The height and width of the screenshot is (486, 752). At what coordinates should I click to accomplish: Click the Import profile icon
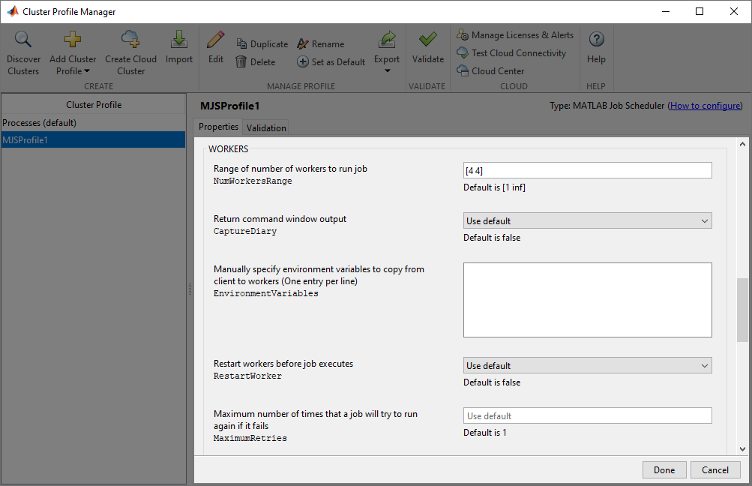click(x=179, y=40)
